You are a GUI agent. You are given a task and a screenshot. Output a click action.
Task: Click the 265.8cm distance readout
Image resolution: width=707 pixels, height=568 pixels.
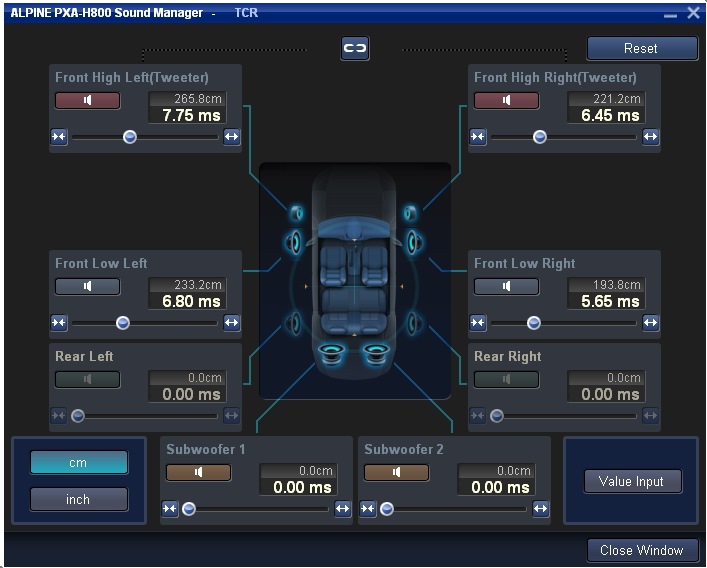(197, 99)
